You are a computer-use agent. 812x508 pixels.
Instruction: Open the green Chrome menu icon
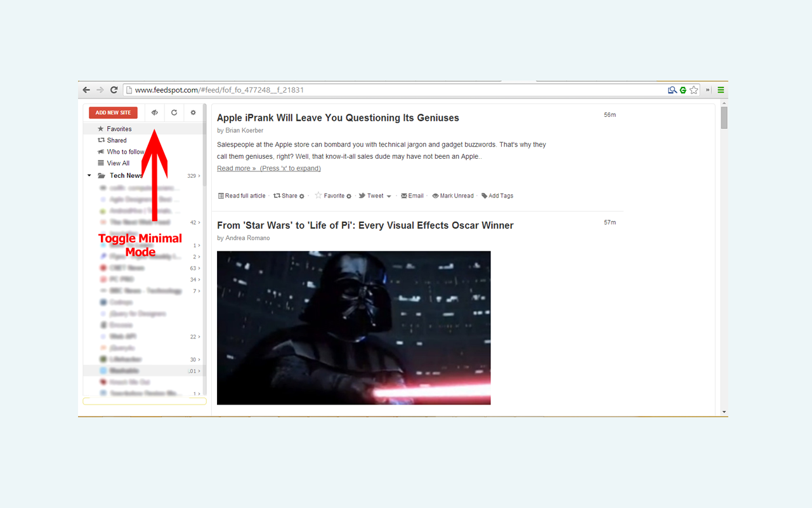[x=721, y=90]
